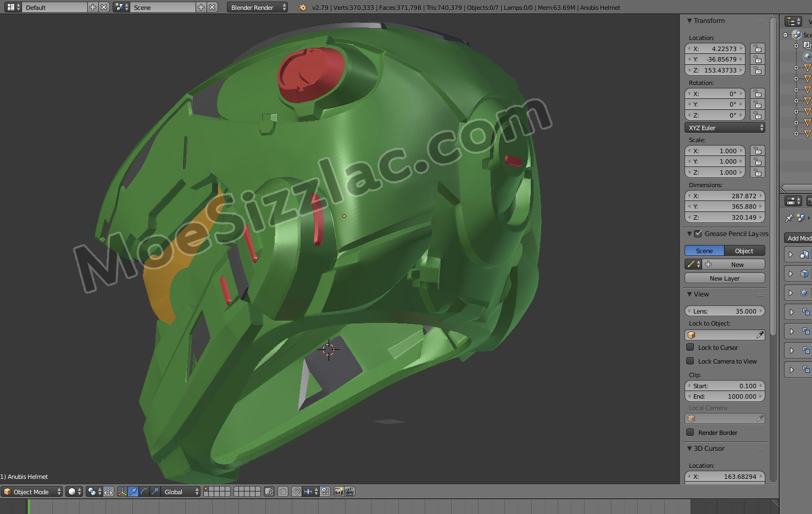Add a new screen layout next to Default

[x=93, y=7]
